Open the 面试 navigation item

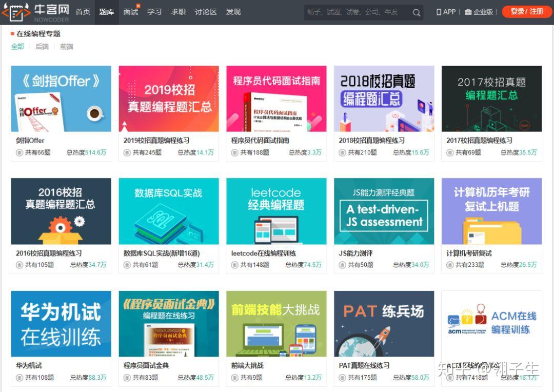point(131,12)
